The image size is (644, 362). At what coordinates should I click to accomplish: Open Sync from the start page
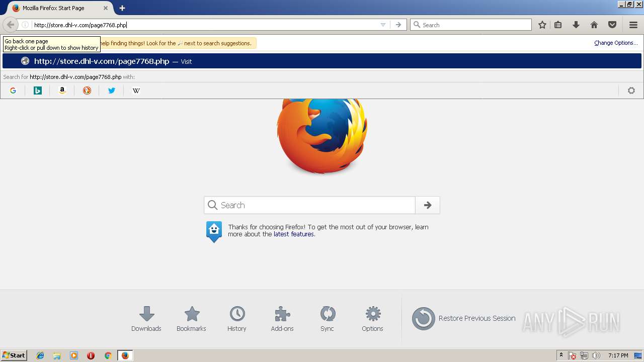click(328, 319)
